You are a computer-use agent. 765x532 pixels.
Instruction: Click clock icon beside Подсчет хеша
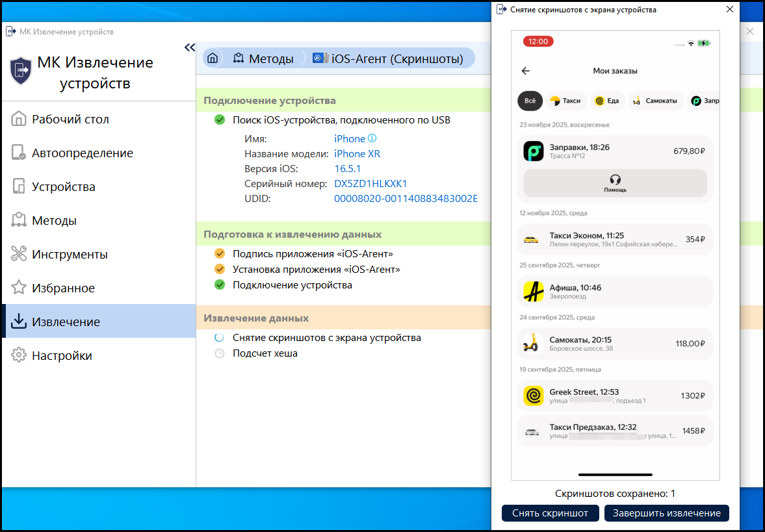(x=220, y=353)
